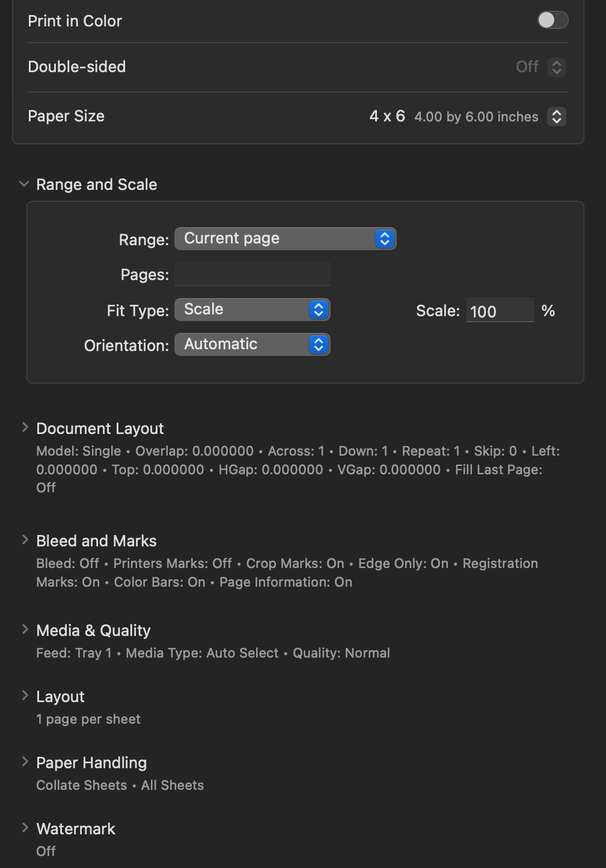This screenshot has height=868, width=606.
Task: Open the Fit Type Scale dropdown
Action: point(252,310)
